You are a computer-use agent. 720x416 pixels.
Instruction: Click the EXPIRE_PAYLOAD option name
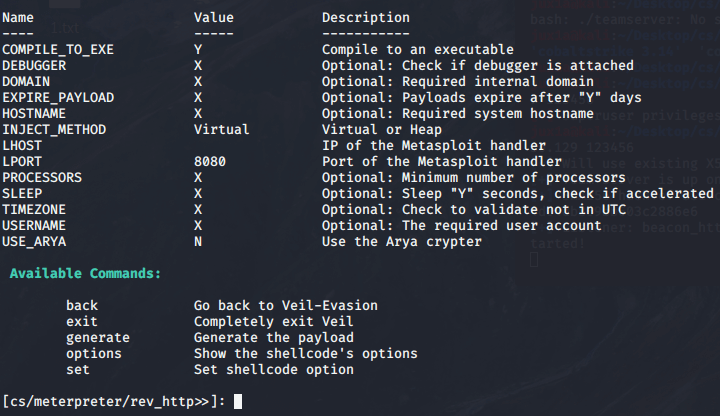(x=58, y=98)
